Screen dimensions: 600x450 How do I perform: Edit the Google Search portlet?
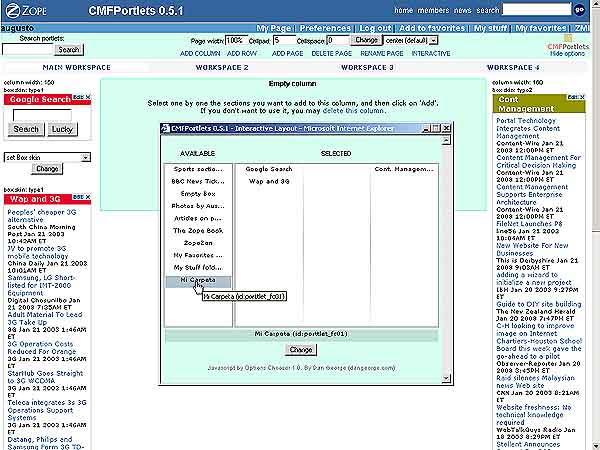coord(78,97)
